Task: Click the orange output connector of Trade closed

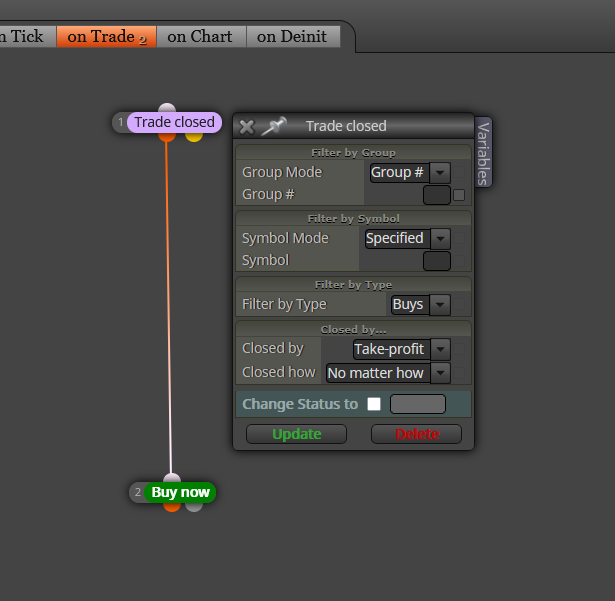Action: tap(167, 137)
